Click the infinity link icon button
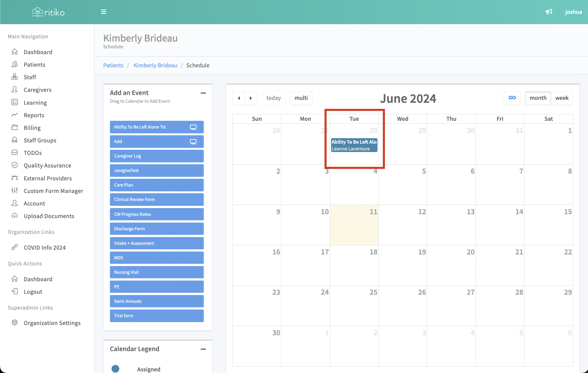 [x=512, y=98]
